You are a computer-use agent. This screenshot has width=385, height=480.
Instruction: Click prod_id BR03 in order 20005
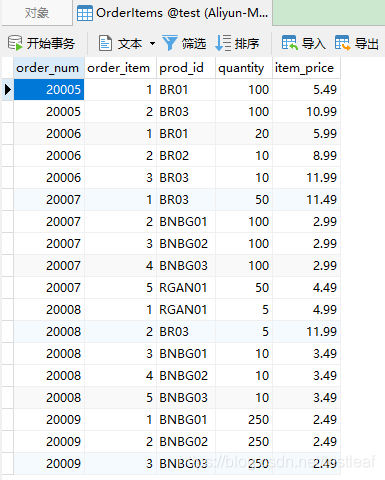click(186, 112)
